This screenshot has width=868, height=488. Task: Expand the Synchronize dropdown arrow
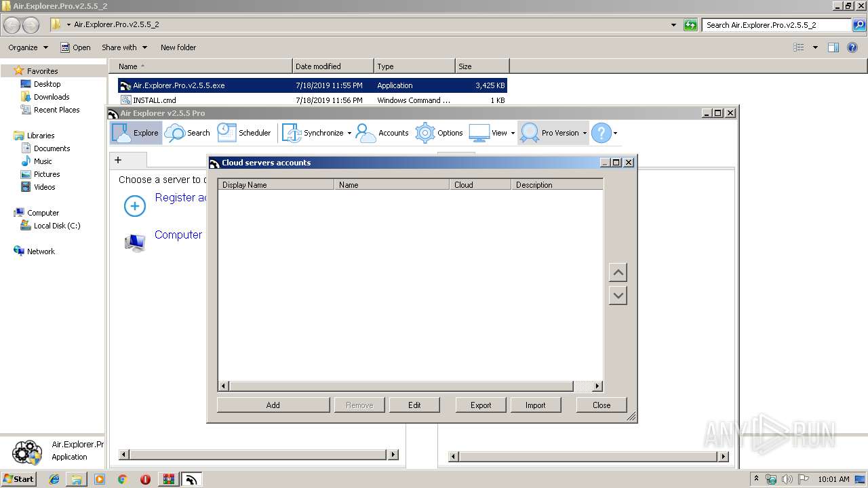pyautogui.click(x=349, y=133)
